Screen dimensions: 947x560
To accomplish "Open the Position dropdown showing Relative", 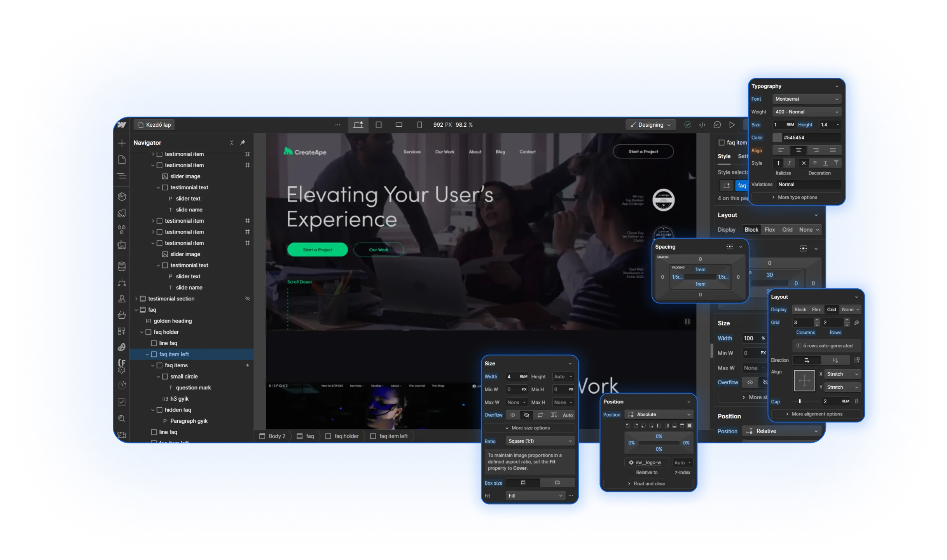I will [x=781, y=431].
